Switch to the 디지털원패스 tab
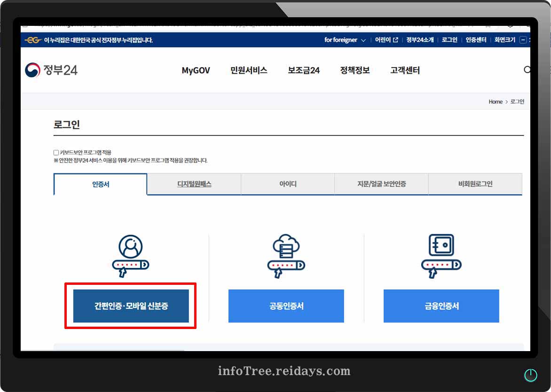 coord(194,184)
